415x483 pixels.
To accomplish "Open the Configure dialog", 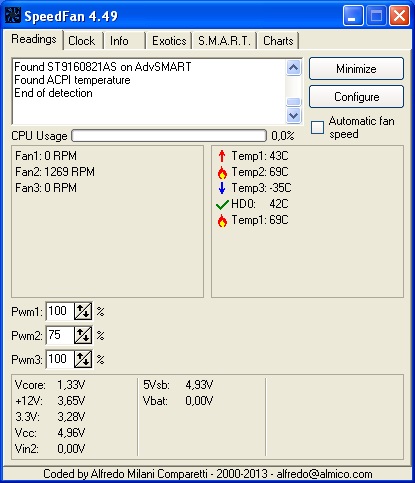I will tap(356, 97).
